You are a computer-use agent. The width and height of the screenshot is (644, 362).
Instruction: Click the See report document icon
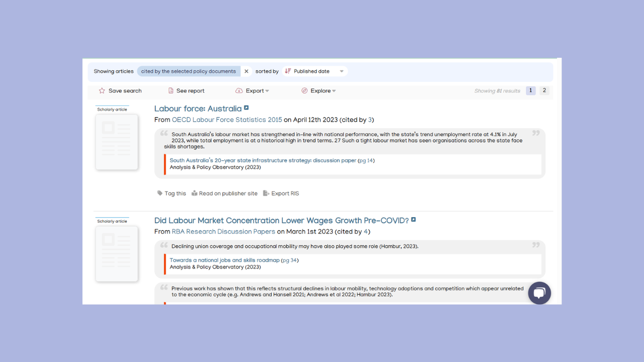171,91
